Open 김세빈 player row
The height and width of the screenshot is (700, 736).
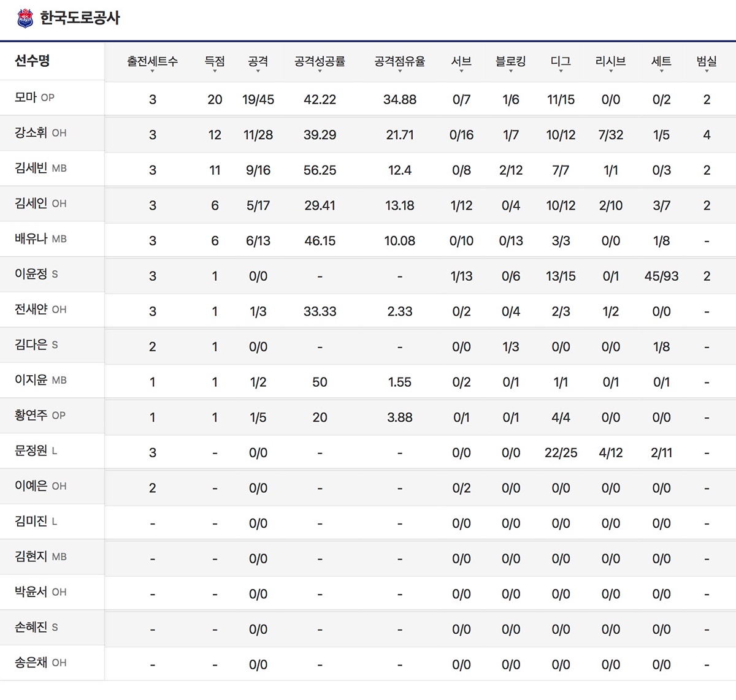(x=31, y=168)
